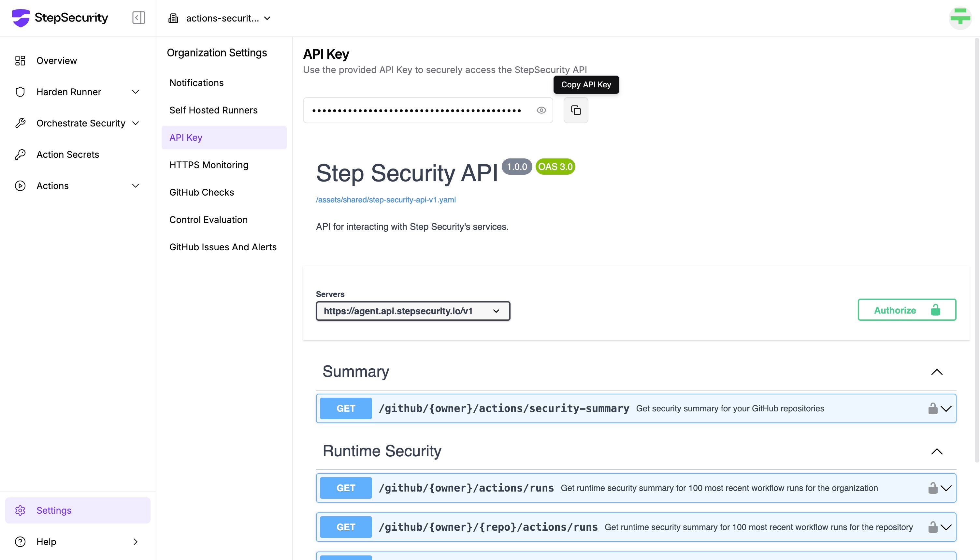Expand the /{repo}/actions/runs endpoint chevron
Viewport: 980px width, 560px height.
946,527
